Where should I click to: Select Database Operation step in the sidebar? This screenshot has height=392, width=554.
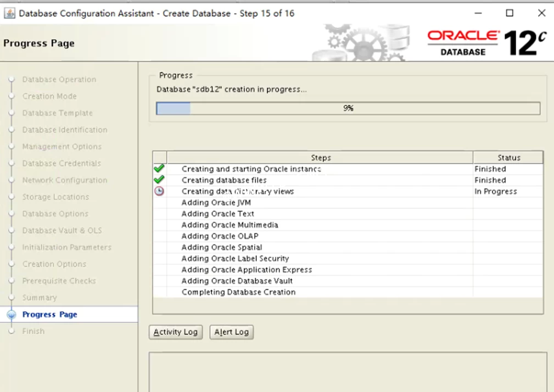click(x=59, y=80)
